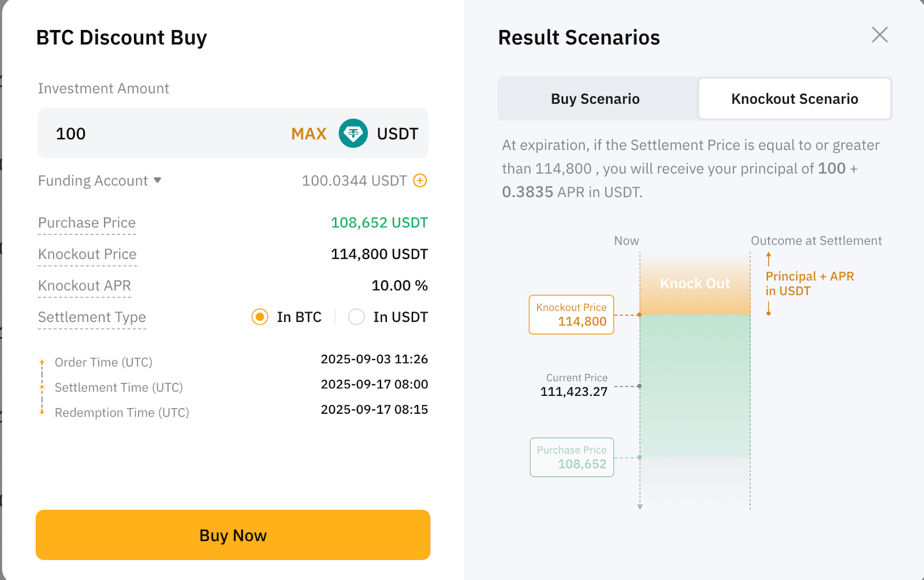Click the Knockout Price box on chart
This screenshot has width=924, height=580.
click(571, 315)
